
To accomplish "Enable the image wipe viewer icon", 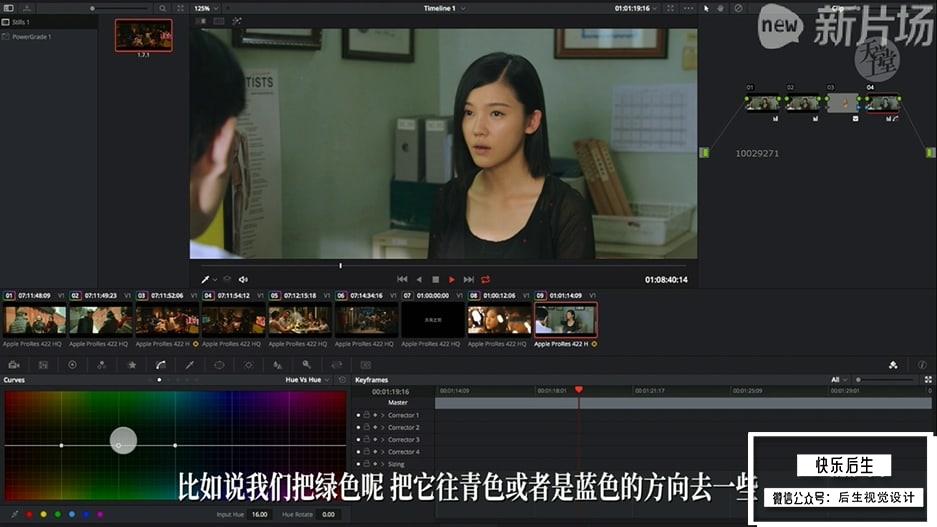I will (x=201, y=21).
